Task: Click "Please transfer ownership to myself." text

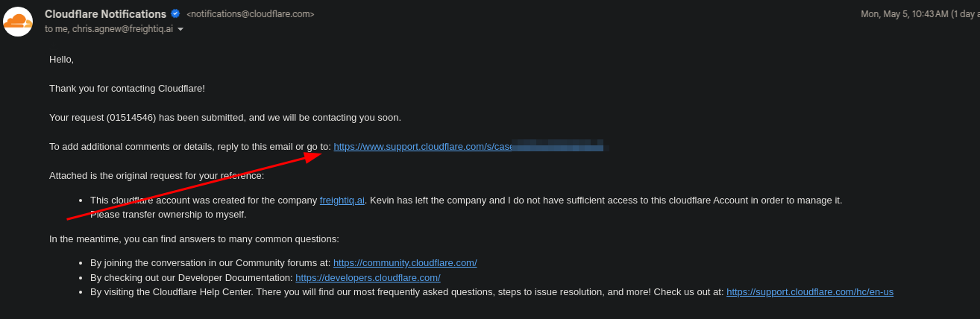Action: coord(168,215)
